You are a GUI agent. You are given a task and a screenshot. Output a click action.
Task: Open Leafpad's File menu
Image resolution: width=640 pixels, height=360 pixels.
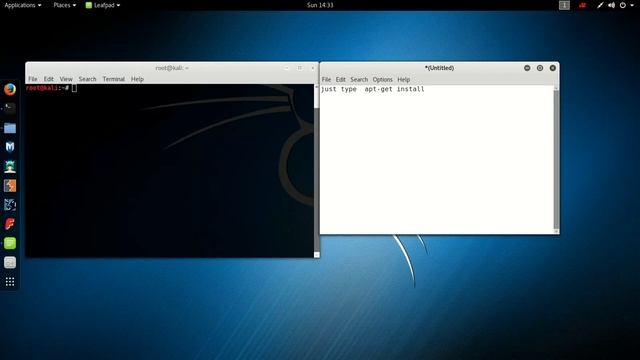tap(326, 80)
